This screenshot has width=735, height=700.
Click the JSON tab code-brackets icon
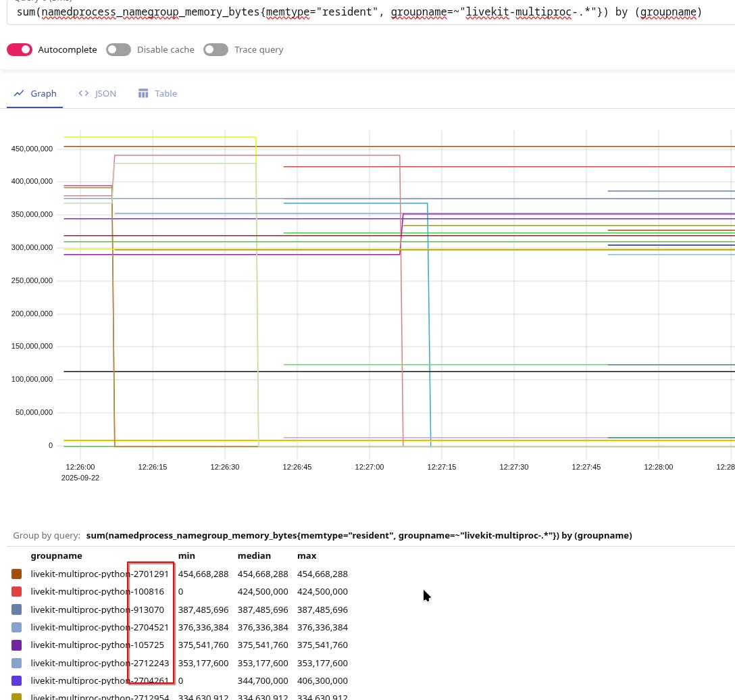pyautogui.click(x=84, y=93)
